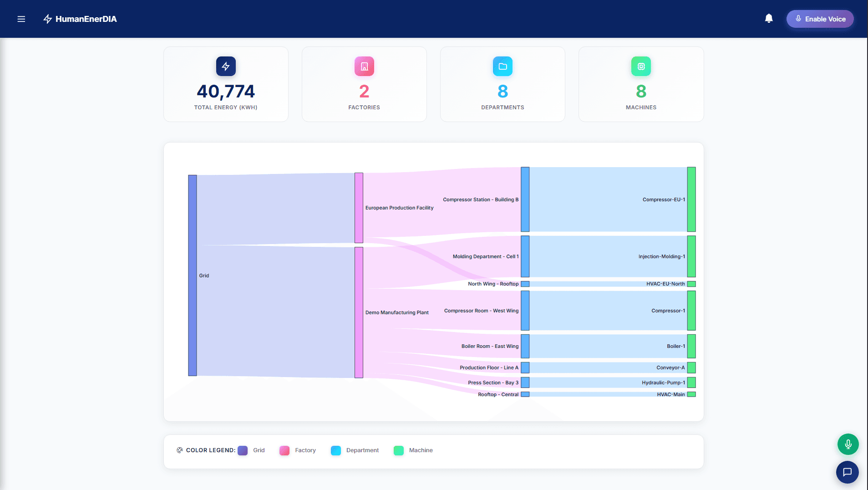The height and width of the screenshot is (490, 868).
Task: Click the Machine color swatch in the legend
Action: pyautogui.click(x=399, y=450)
